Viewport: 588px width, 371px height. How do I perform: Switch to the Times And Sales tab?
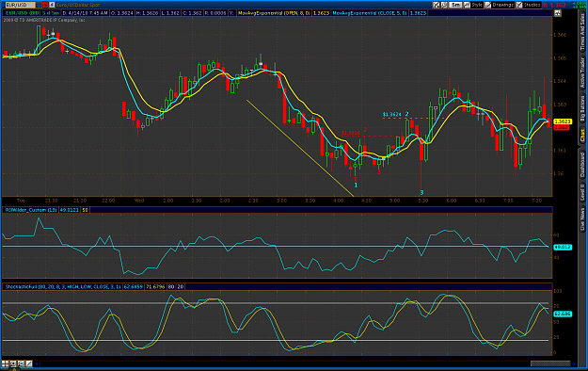(582, 32)
